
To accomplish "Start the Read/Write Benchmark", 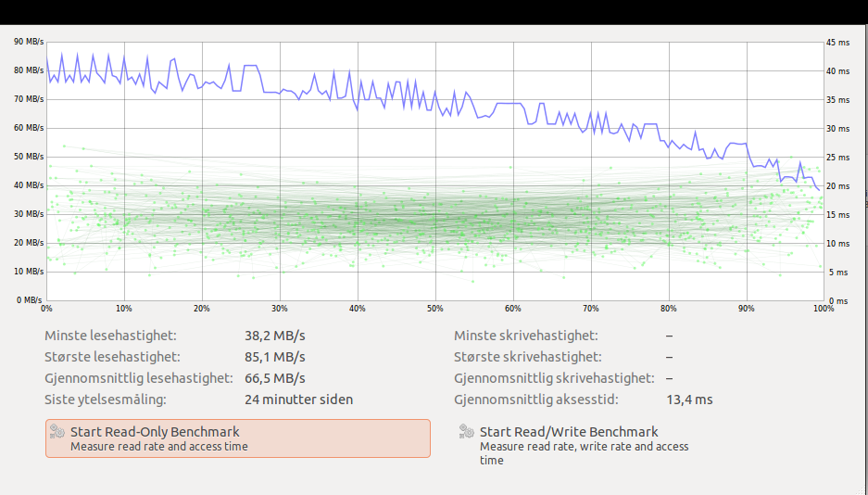I will click(577, 446).
